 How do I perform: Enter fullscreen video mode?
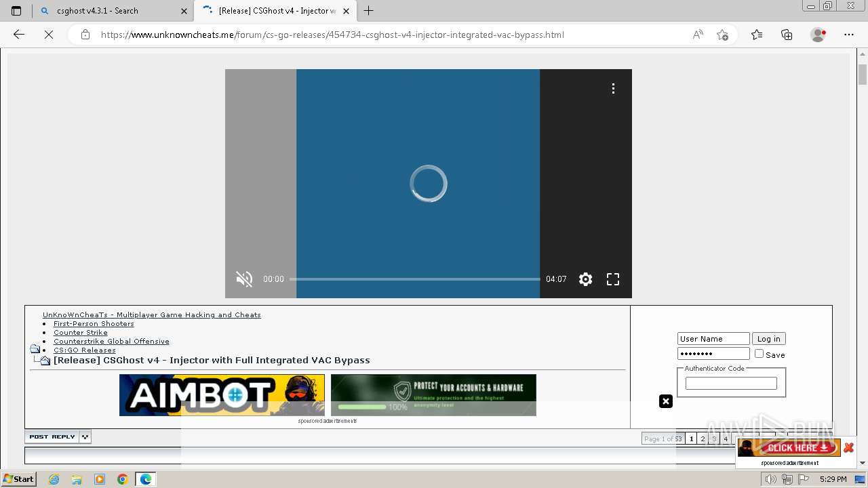click(613, 279)
